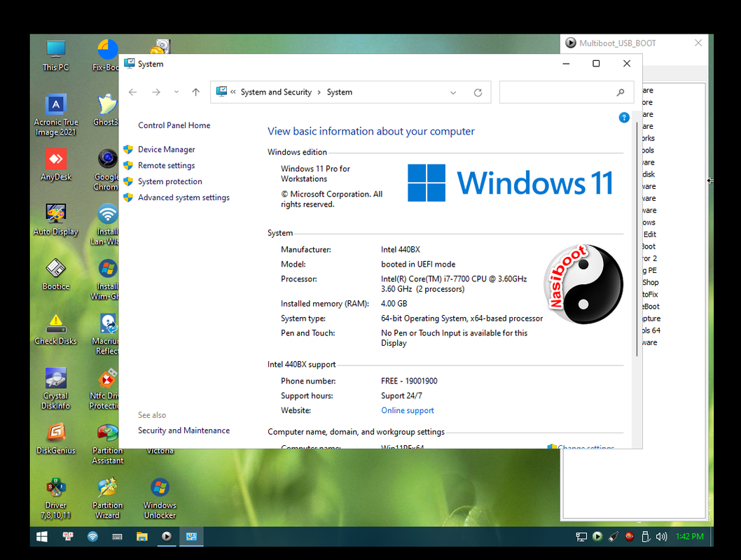Image resolution: width=741 pixels, height=560 pixels.
Task: Click green play tray icon
Action: [x=597, y=536]
